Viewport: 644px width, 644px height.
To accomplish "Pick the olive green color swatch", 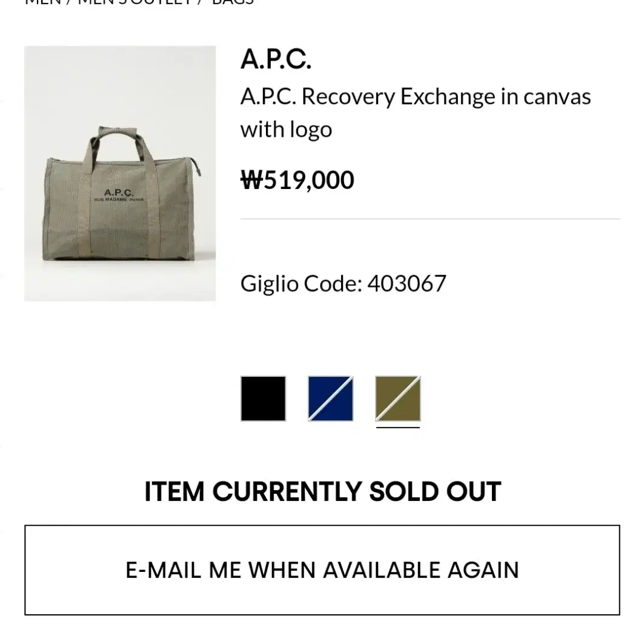I will point(398,399).
